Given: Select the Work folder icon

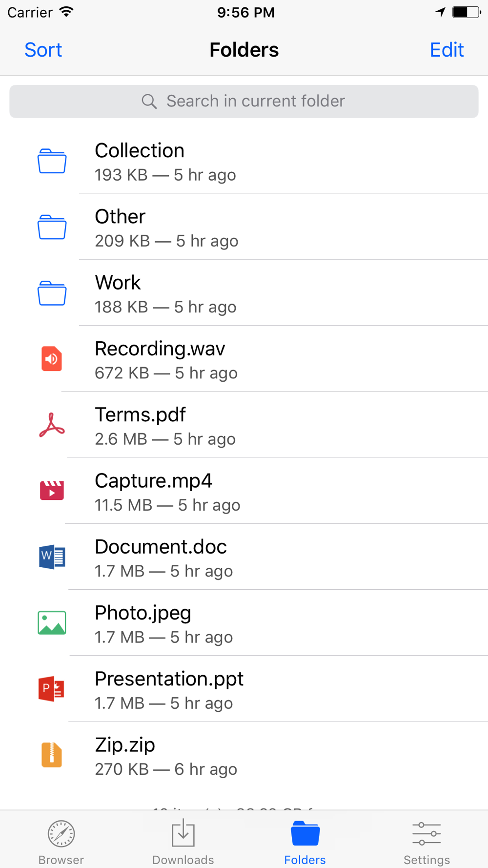Looking at the screenshot, I should pos(52,293).
